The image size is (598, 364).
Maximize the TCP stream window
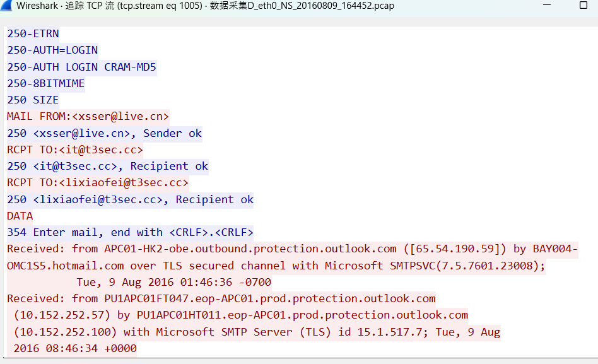tap(583, 5)
